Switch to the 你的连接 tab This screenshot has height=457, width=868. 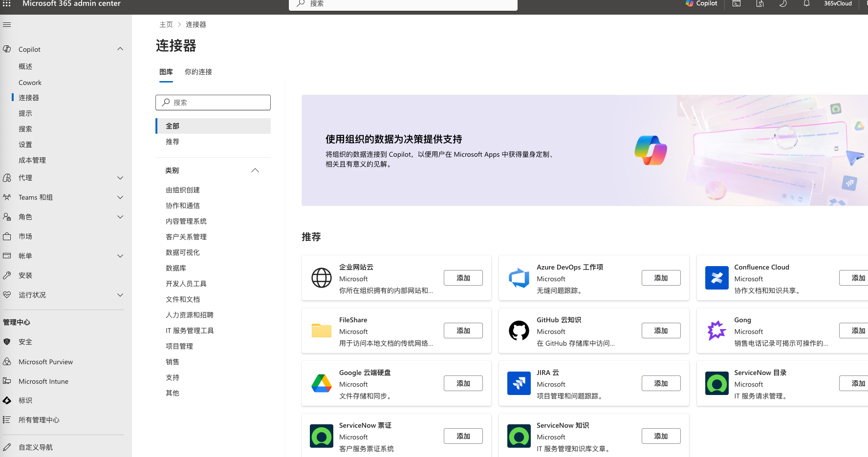(198, 72)
